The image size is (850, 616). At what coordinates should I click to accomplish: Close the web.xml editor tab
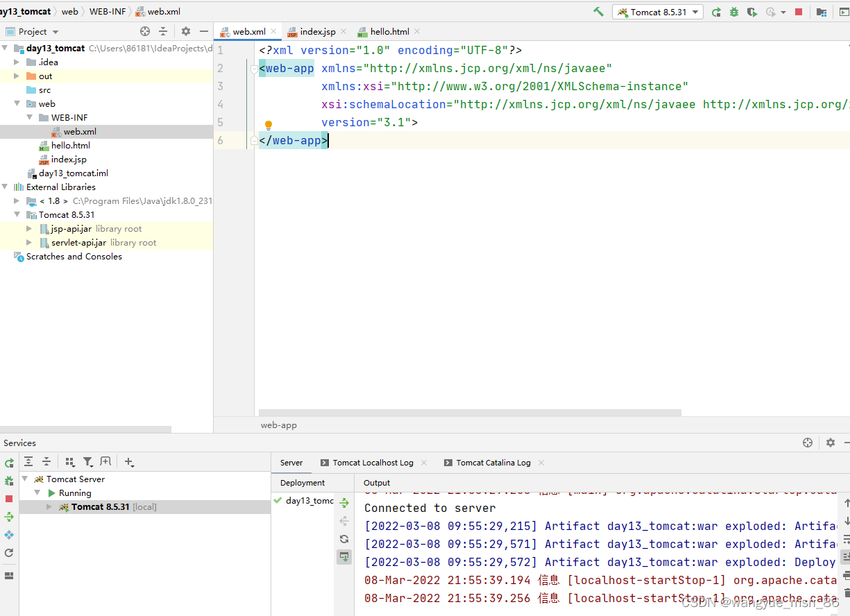[273, 31]
